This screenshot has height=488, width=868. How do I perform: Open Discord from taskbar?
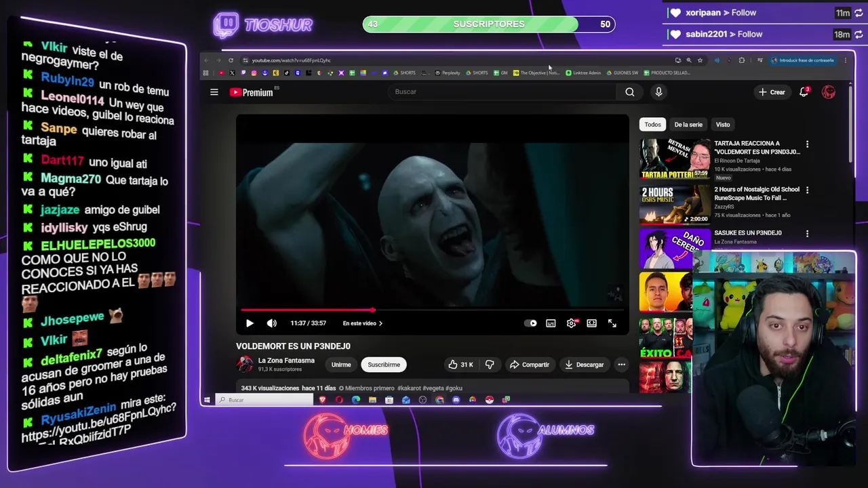coord(456,400)
